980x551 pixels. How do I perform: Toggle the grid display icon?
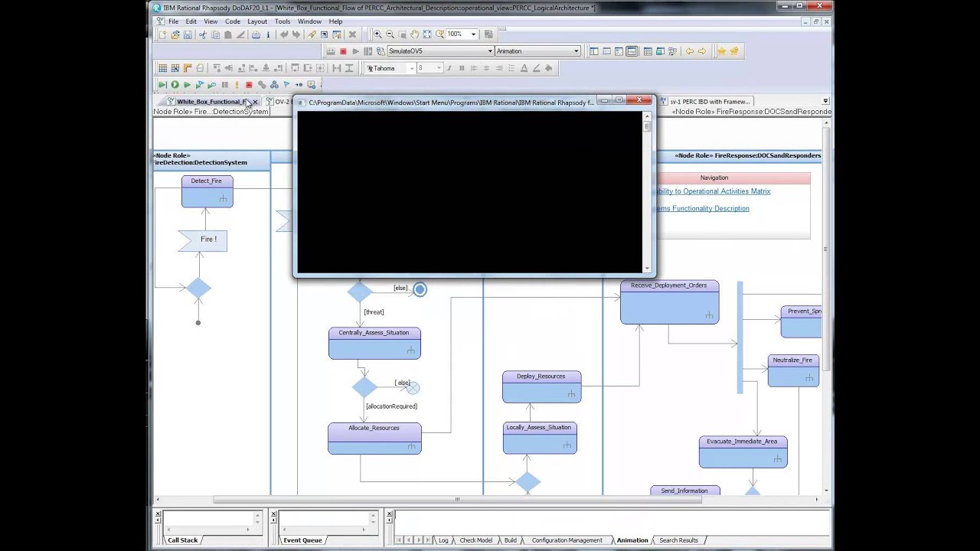(162, 68)
